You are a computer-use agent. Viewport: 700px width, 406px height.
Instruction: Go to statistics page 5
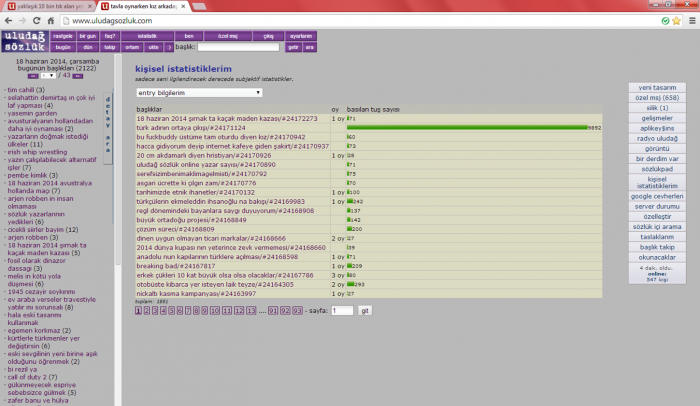point(171,310)
